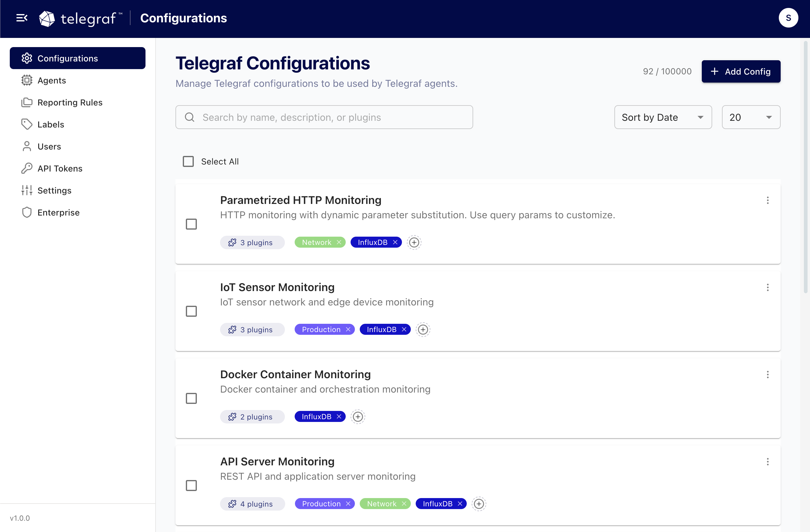Open the page size 20 dropdown
Screen dimensions: 810x532
751,117
